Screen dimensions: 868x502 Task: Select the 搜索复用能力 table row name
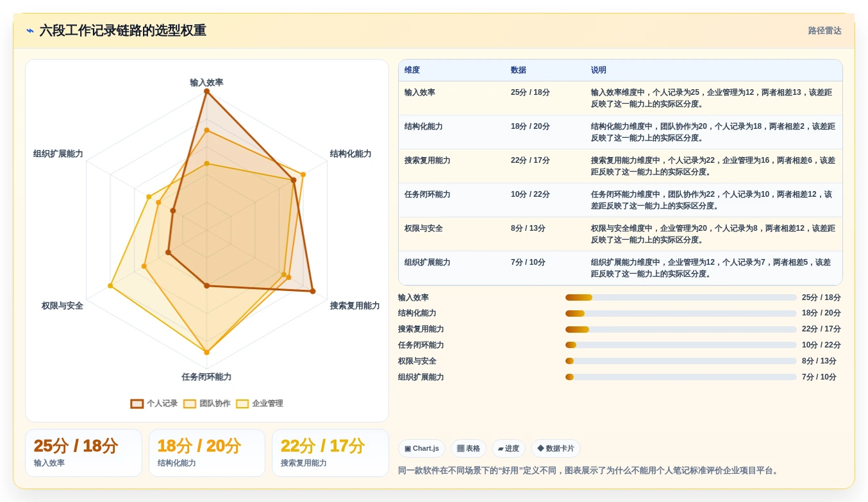point(428,160)
